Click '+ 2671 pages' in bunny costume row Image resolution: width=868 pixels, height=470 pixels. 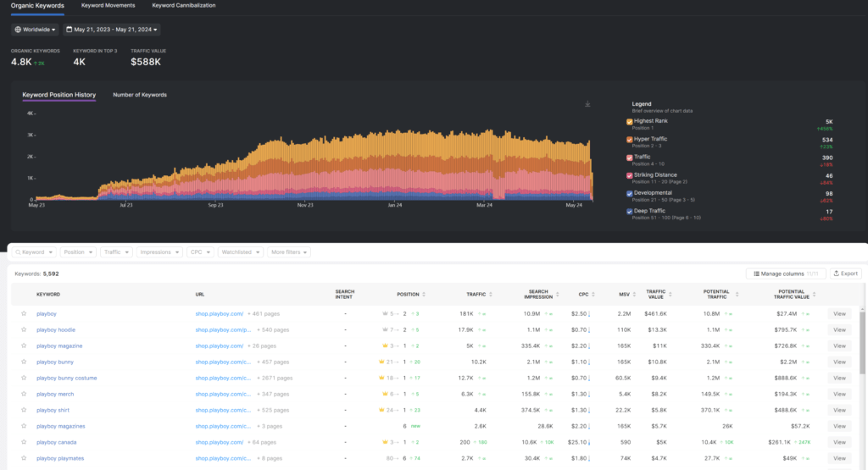tap(275, 379)
